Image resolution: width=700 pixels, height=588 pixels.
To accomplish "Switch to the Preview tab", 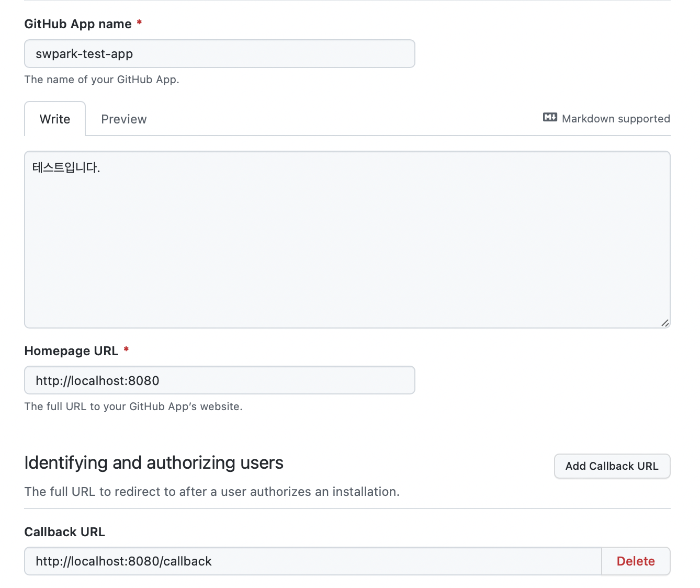I will pos(123,119).
